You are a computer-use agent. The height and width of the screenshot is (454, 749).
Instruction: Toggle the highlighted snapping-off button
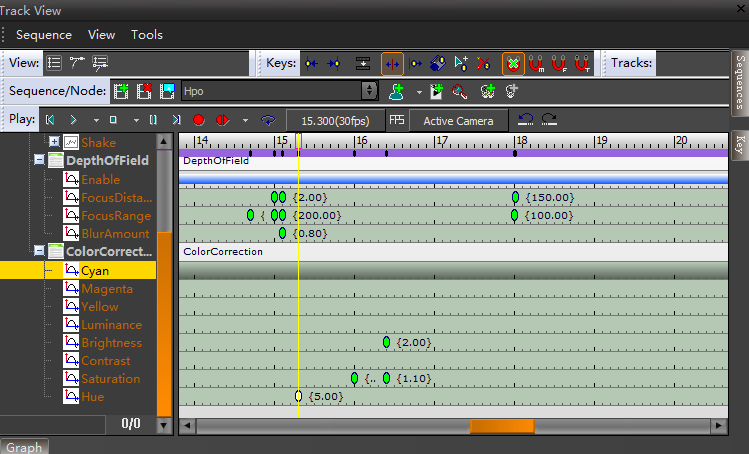point(513,63)
